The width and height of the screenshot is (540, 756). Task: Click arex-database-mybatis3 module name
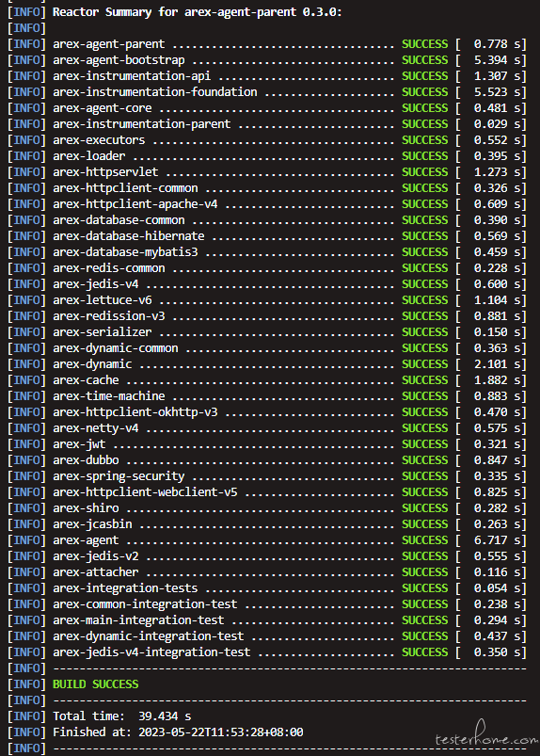[x=125, y=251]
